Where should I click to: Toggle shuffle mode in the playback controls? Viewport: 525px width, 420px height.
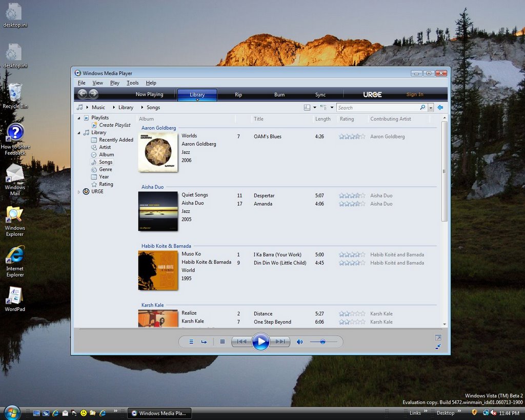[x=191, y=342]
